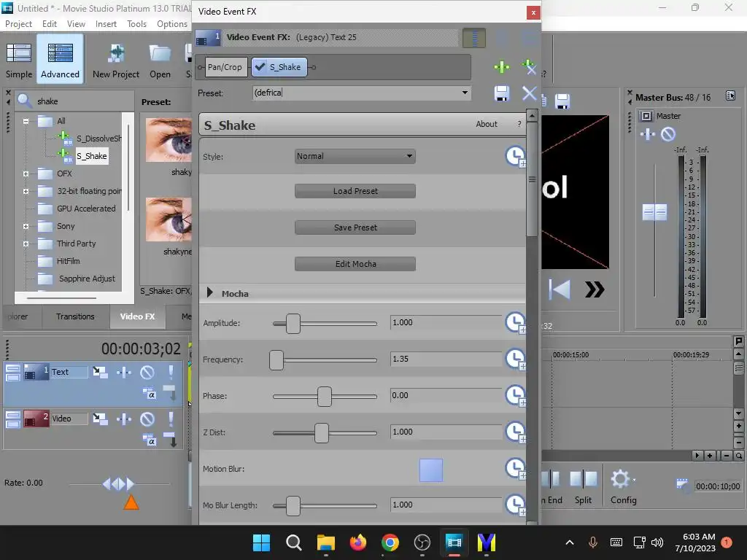Switch to the Transitions tab

[x=75, y=316]
